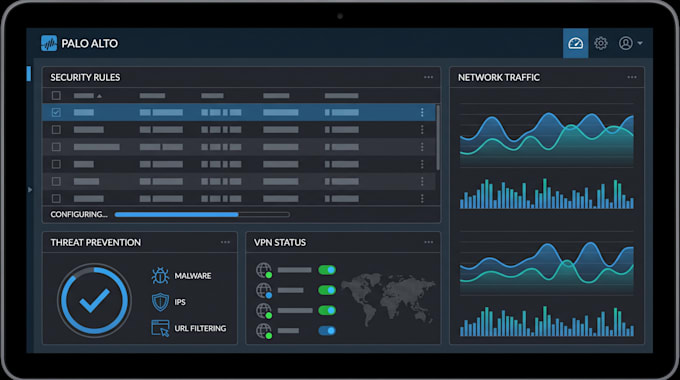Open row actions for sixth security rule
Viewport: 680px width, 380px height.
(422, 198)
